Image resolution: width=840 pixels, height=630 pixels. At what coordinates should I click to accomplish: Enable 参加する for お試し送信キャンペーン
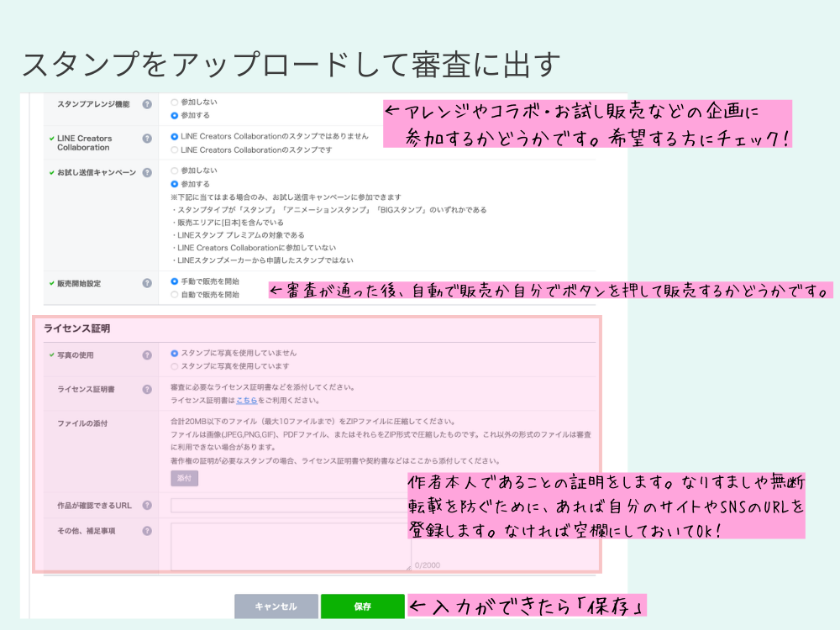tap(173, 184)
